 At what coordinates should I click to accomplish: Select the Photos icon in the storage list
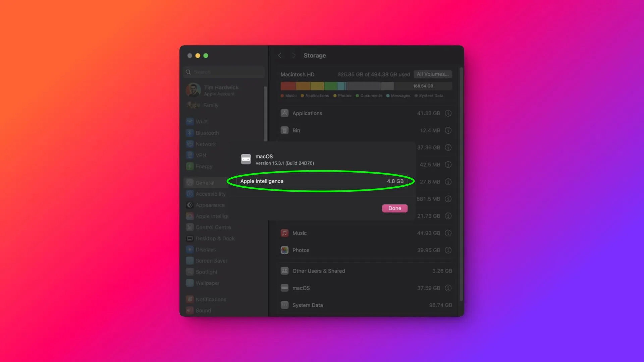[284, 250]
